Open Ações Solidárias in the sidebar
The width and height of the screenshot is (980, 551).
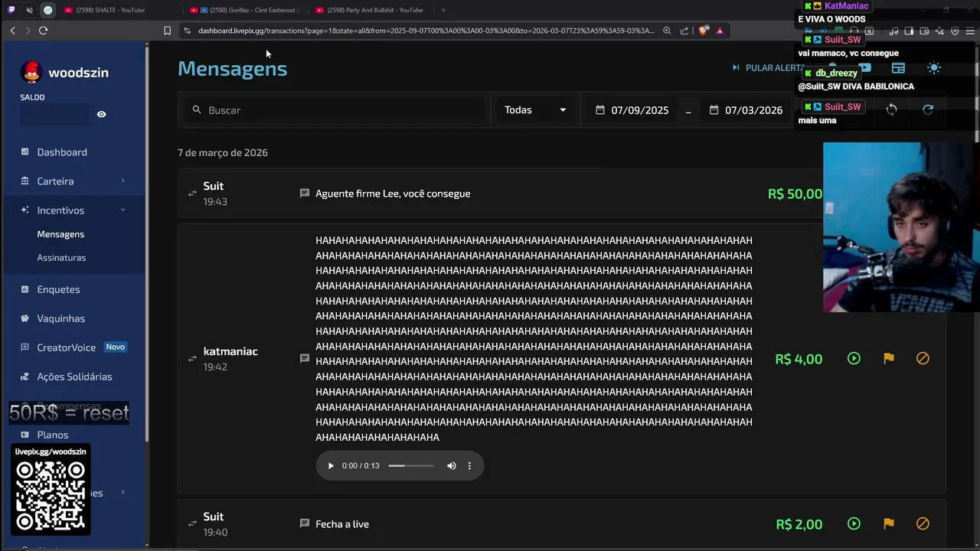tap(74, 377)
